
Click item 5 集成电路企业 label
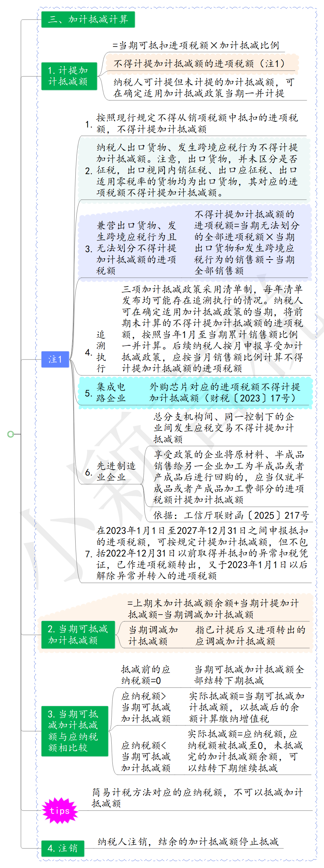click(111, 392)
